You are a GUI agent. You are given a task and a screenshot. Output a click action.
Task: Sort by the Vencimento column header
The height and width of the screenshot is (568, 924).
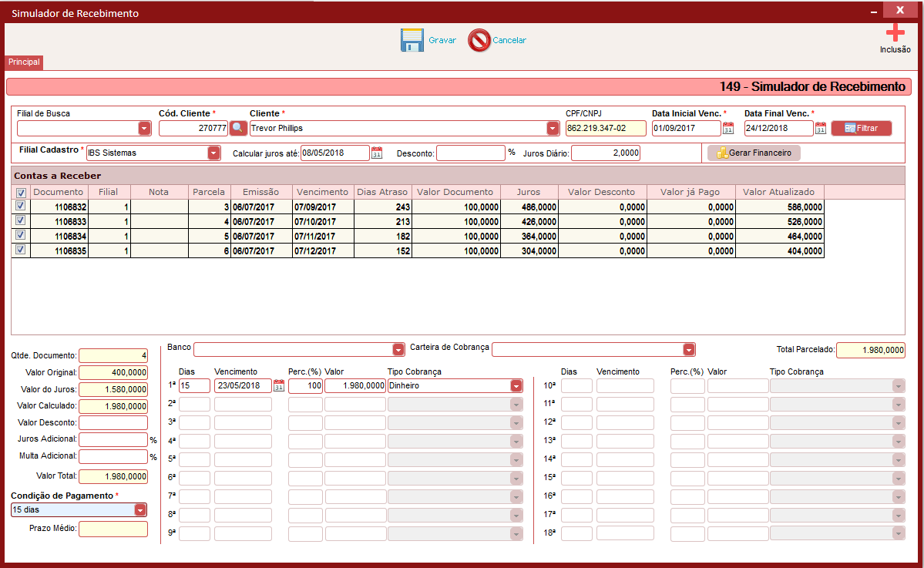[x=322, y=192]
